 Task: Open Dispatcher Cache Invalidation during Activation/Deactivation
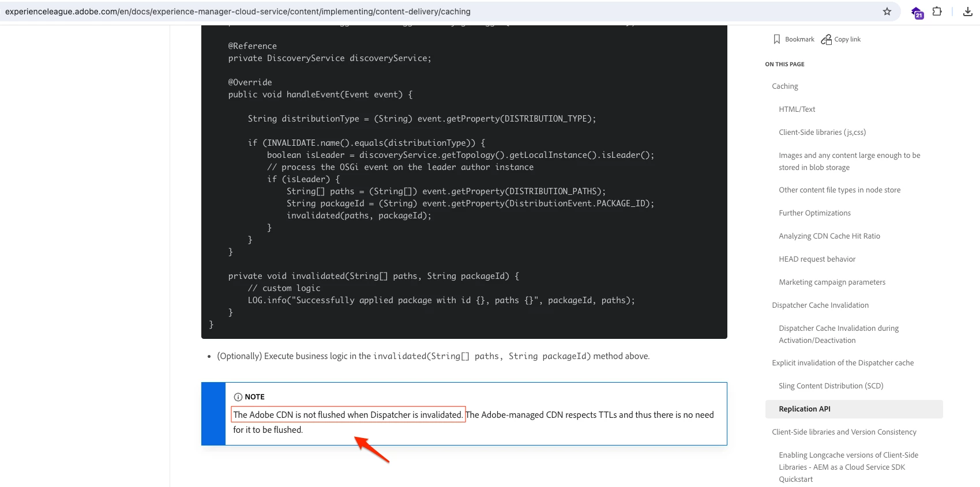839,334
